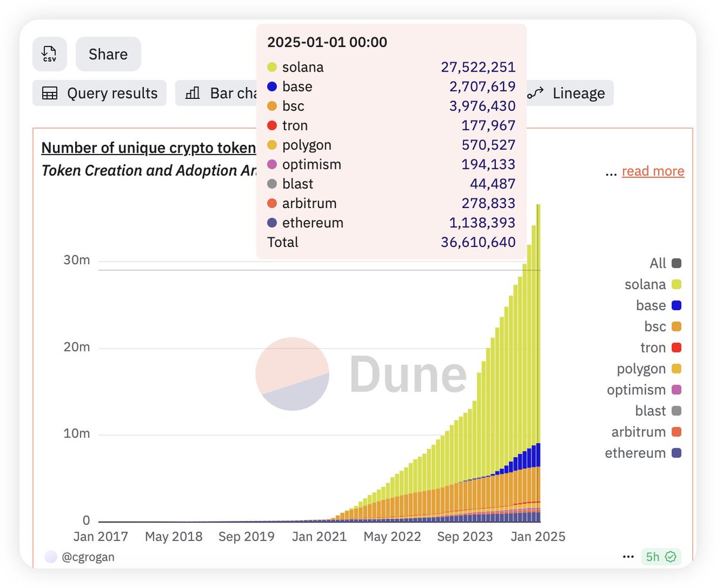Open the chart title link

click(x=149, y=148)
